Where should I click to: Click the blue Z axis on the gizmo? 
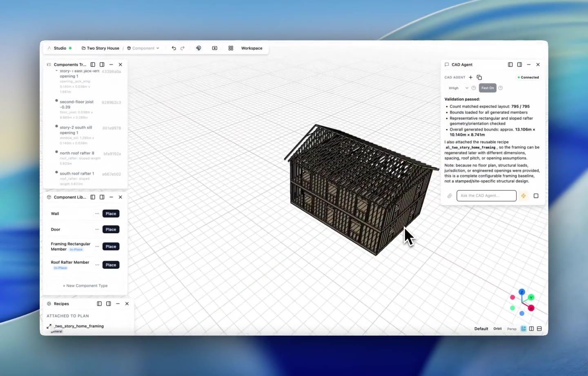point(522,292)
